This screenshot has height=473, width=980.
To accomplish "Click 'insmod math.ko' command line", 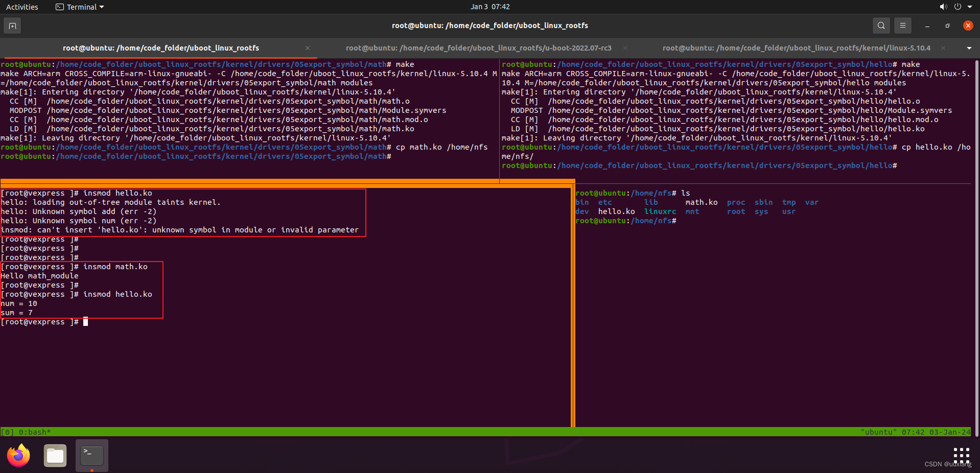I will (x=74, y=267).
